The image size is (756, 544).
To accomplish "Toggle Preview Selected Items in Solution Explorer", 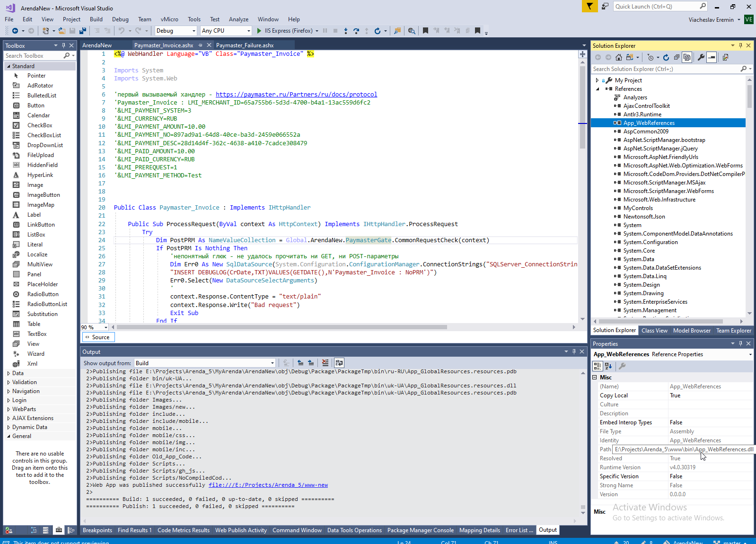I will [712, 57].
